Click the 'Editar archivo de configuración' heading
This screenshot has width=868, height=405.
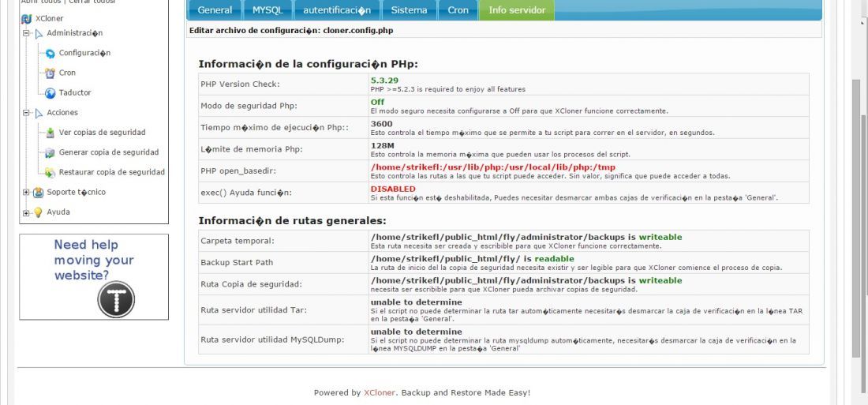click(x=291, y=31)
